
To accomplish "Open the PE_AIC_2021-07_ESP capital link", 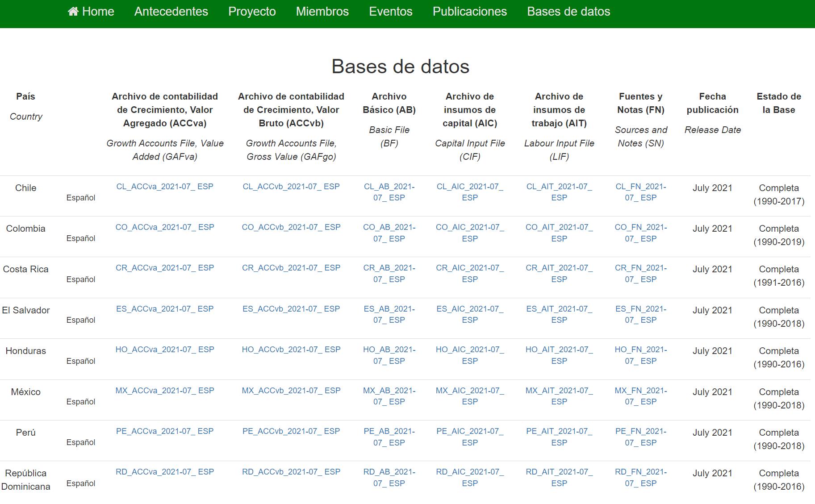I will click(x=469, y=437).
